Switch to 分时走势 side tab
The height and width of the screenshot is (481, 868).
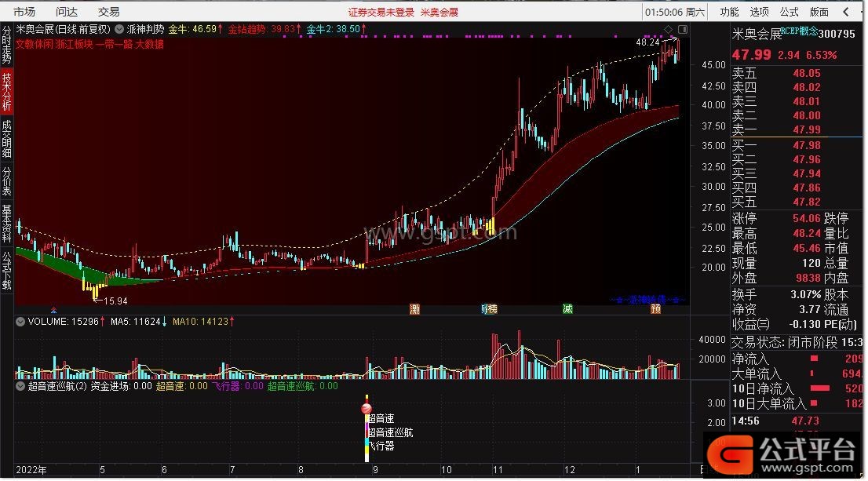tap(6, 45)
